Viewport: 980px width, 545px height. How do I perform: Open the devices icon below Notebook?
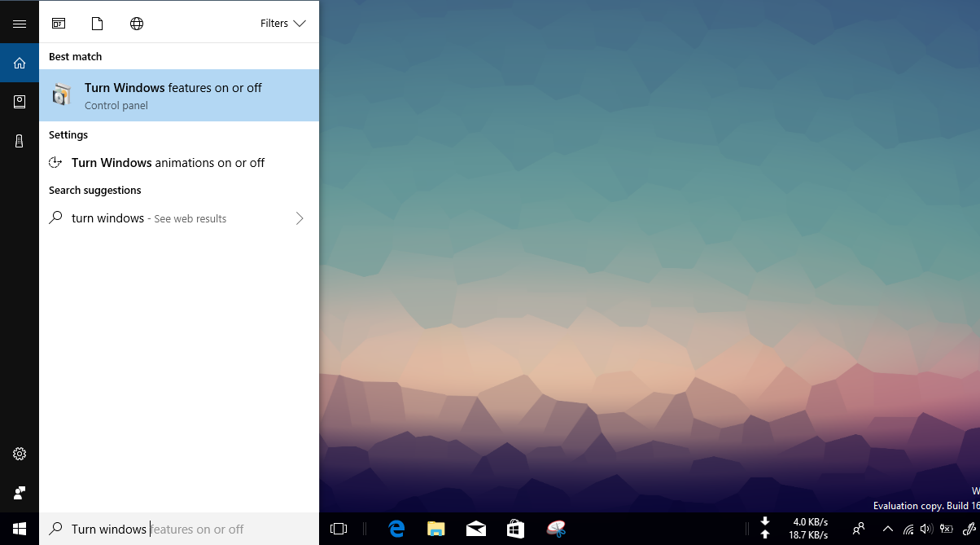click(x=20, y=141)
